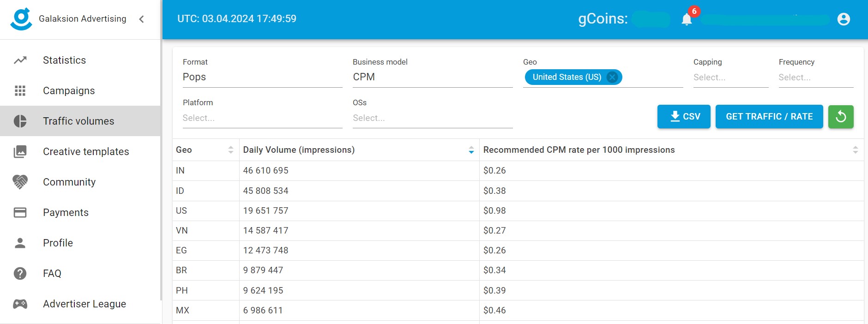
Task: Click the Campaigns grid icon
Action: click(x=20, y=90)
